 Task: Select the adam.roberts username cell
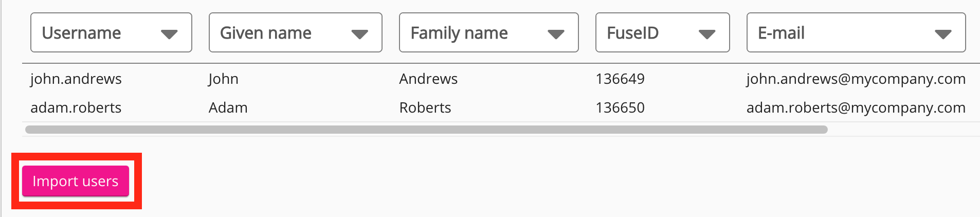tap(76, 108)
